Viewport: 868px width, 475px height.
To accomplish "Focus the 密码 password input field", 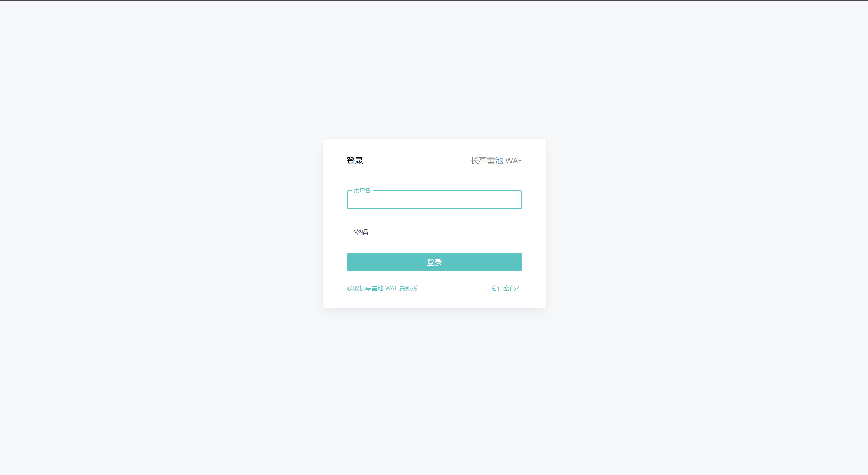I will coord(434,231).
